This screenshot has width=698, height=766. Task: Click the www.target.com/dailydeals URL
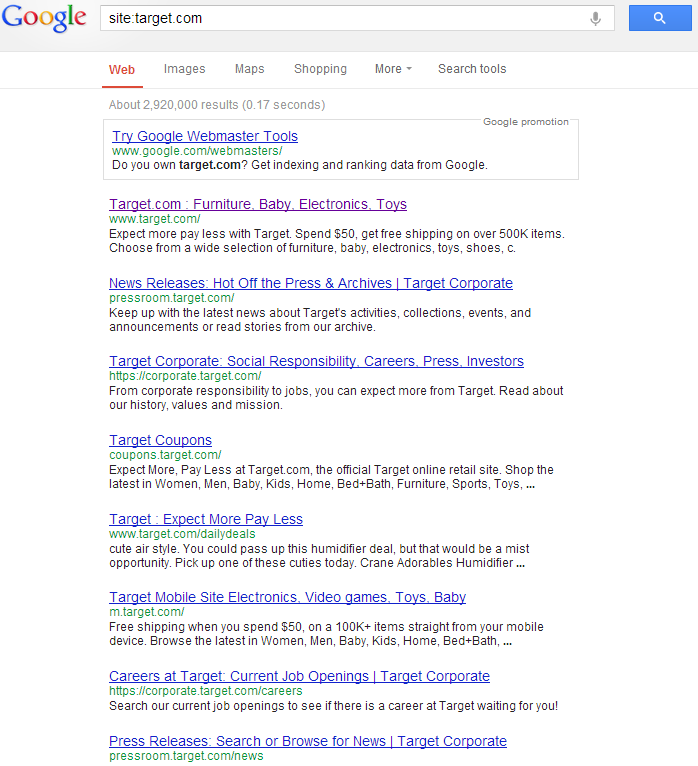click(x=182, y=534)
